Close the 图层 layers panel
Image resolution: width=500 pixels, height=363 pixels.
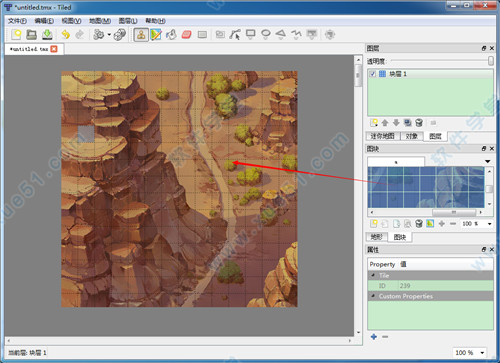(492, 48)
